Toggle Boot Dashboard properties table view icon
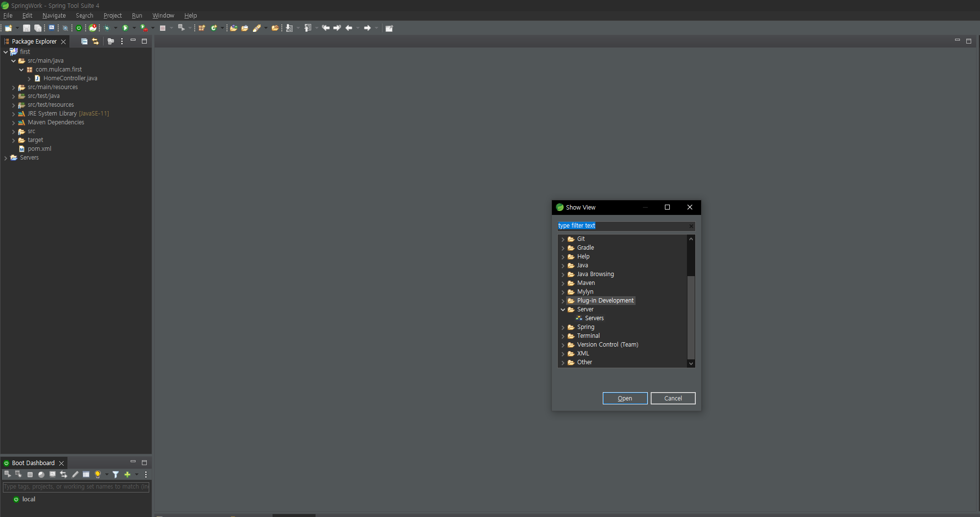The width and height of the screenshot is (980, 517). tap(86, 474)
